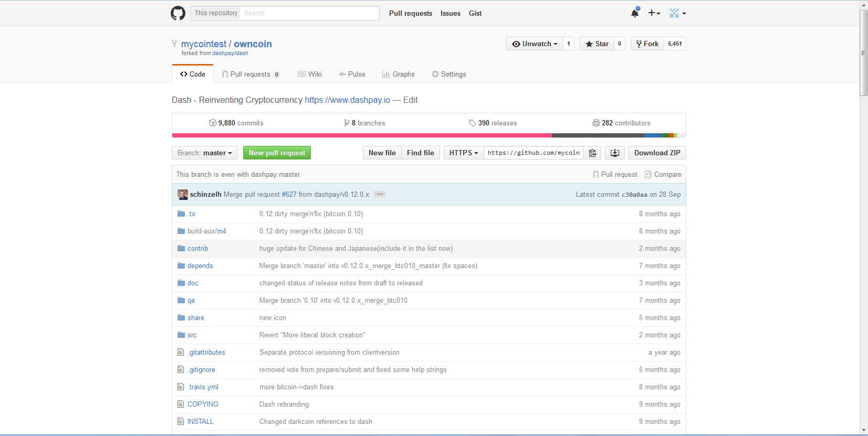The width and height of the screenshot is (868, 436).
Task: Open the GitHub home octocat logo
Action: [178, 13]
